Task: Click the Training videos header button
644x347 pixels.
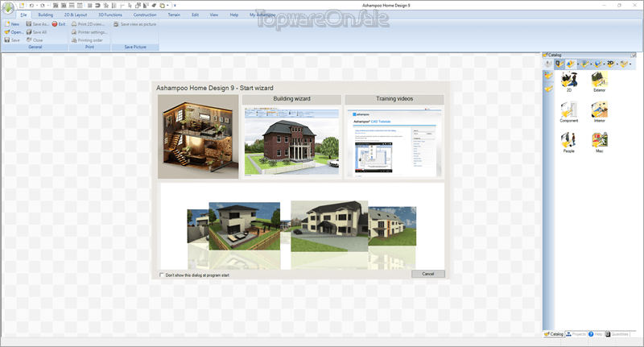Action: [x=394, y=99]
